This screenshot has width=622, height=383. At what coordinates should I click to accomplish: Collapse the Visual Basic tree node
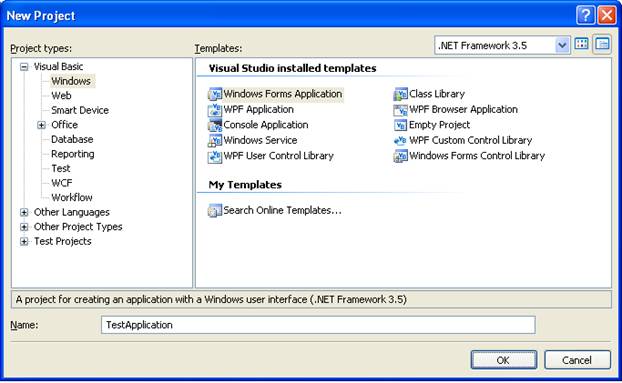click(24, 67)
